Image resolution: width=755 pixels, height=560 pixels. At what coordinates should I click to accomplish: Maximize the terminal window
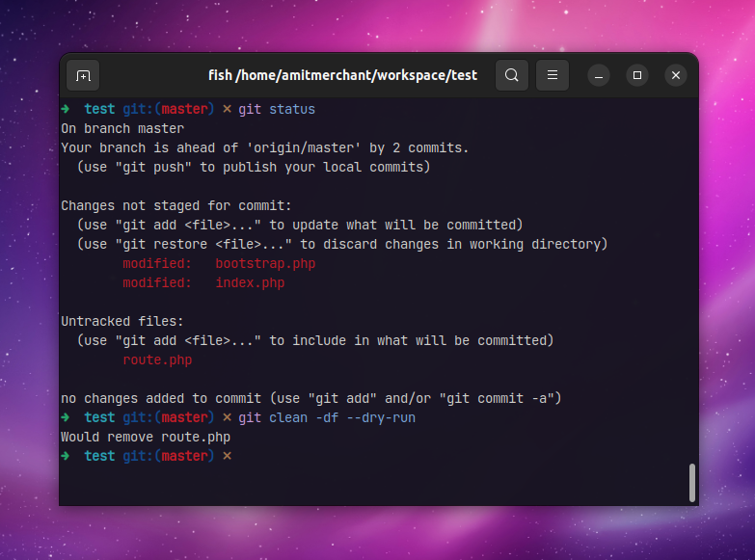637,75
